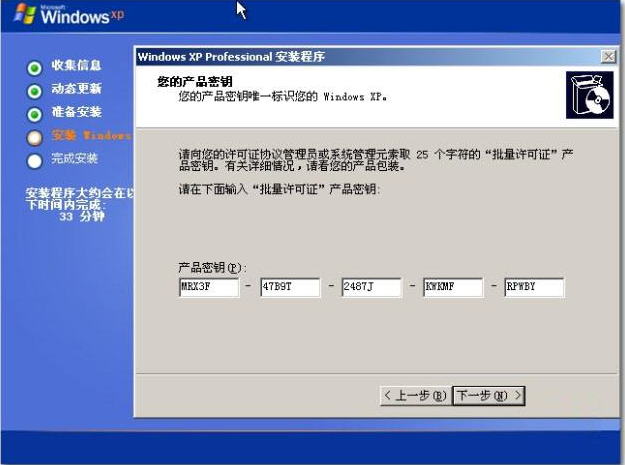Click the 准备安装 step indicator icon

click(34, 113)
